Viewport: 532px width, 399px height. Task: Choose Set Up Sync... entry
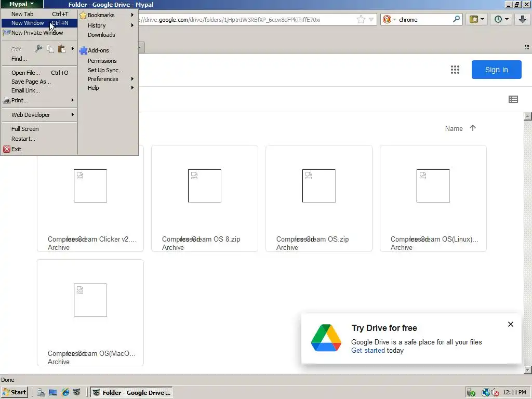108,70
